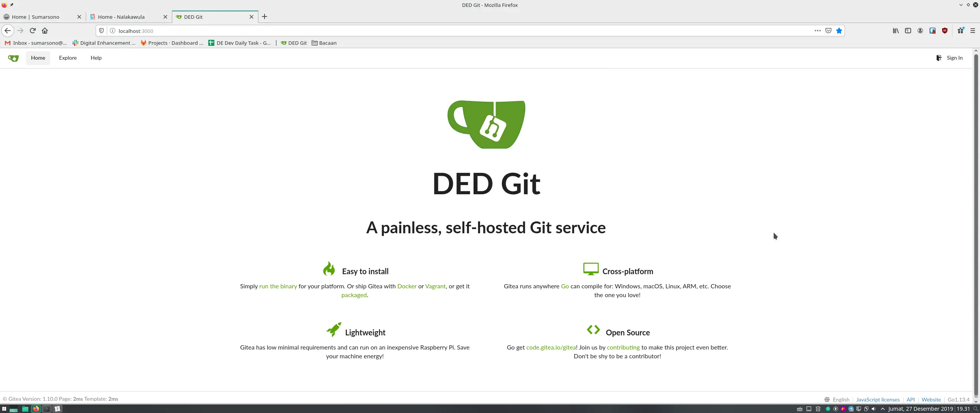980x413 pixels.
Task: Open Firefox hamburger menu
Action: (973, 31)
